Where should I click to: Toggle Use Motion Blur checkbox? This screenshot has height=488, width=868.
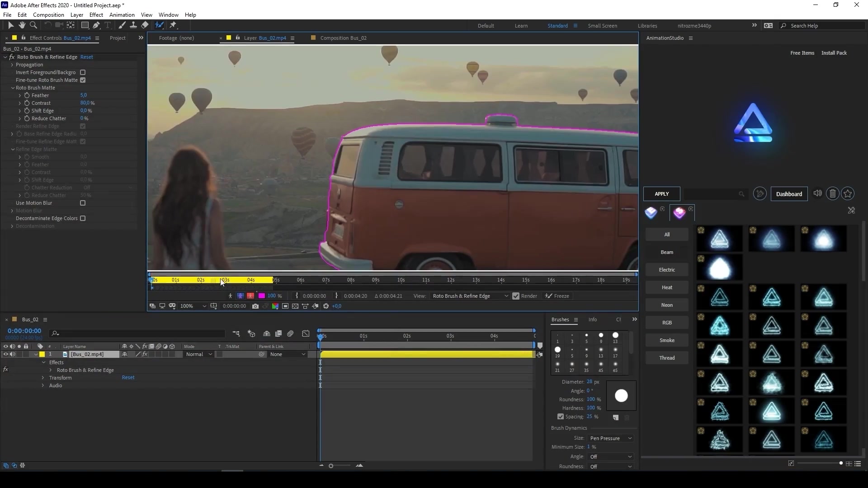(x=83, y=202)
